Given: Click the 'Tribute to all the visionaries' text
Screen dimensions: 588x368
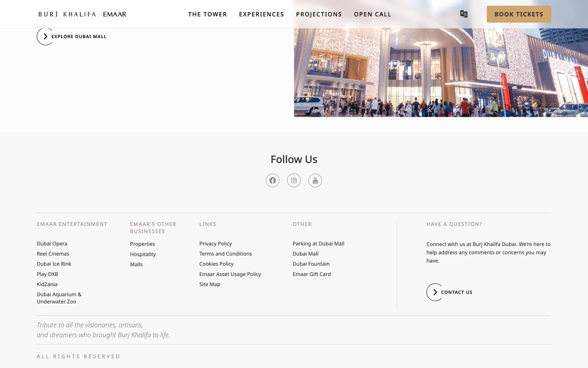Looking at the screenshot, I should click(x=103, y=330).
